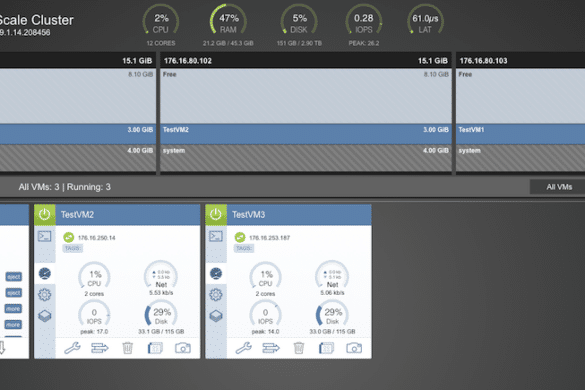Click the TestVM2 card title

pos(78,215)
